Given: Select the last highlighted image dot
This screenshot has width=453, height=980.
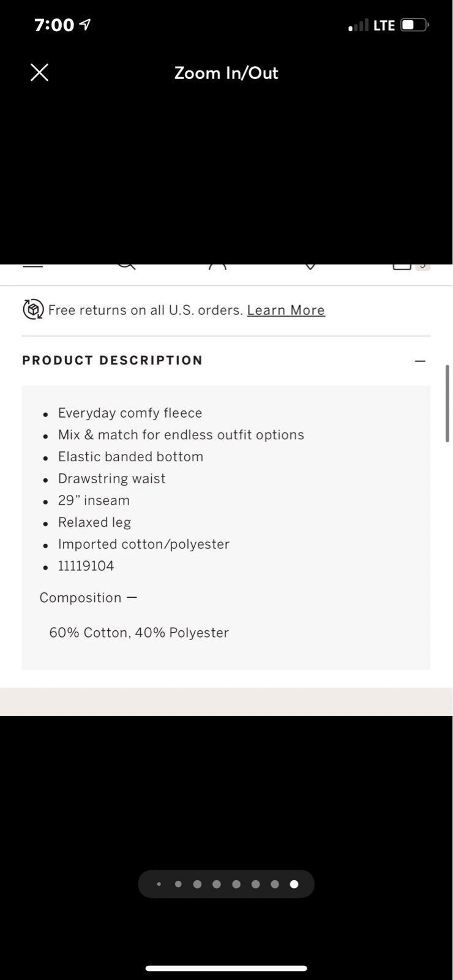Looking at the screenshot, I should [294, 884].
